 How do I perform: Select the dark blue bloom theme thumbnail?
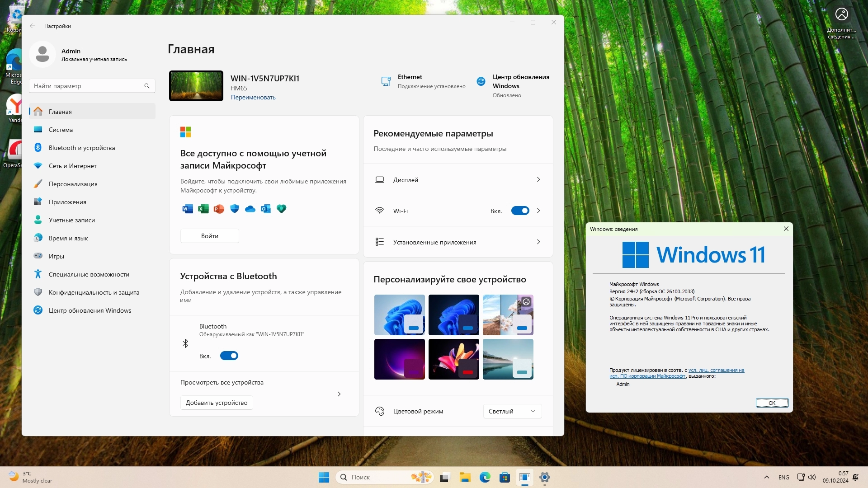453,314
